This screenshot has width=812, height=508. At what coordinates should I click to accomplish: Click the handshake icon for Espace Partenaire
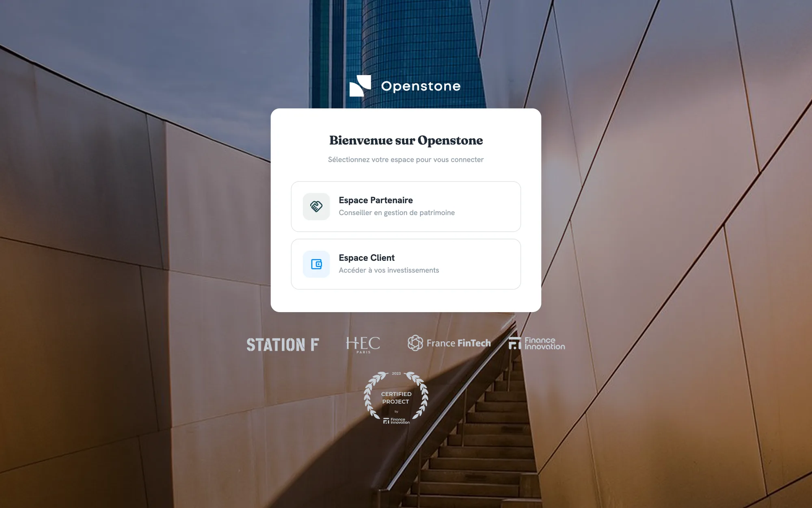click(x=316, y=206)
